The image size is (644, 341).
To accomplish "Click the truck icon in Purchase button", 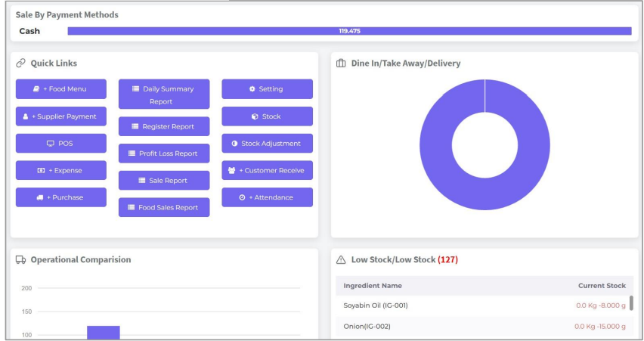I will click(x=40, y=197).
